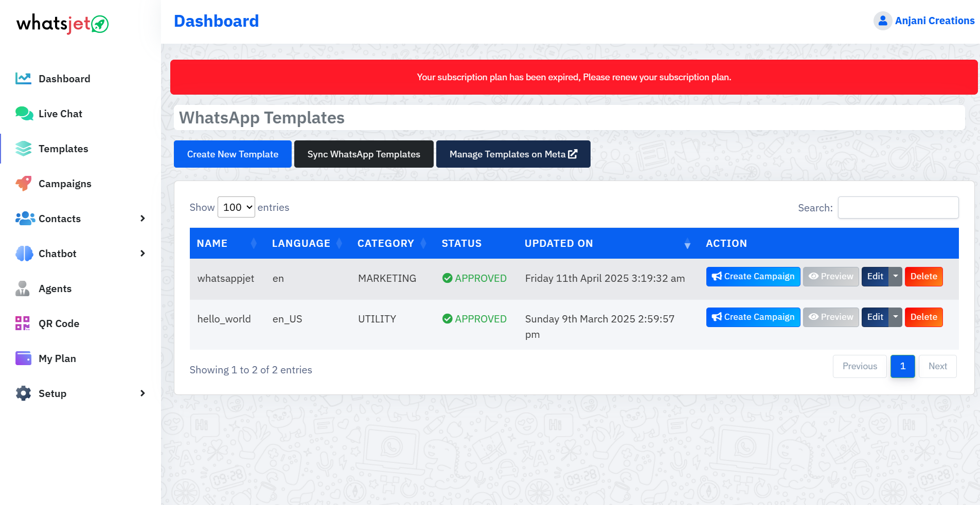
Task: Go to page 1 in pagination
Action: (903, 366)
